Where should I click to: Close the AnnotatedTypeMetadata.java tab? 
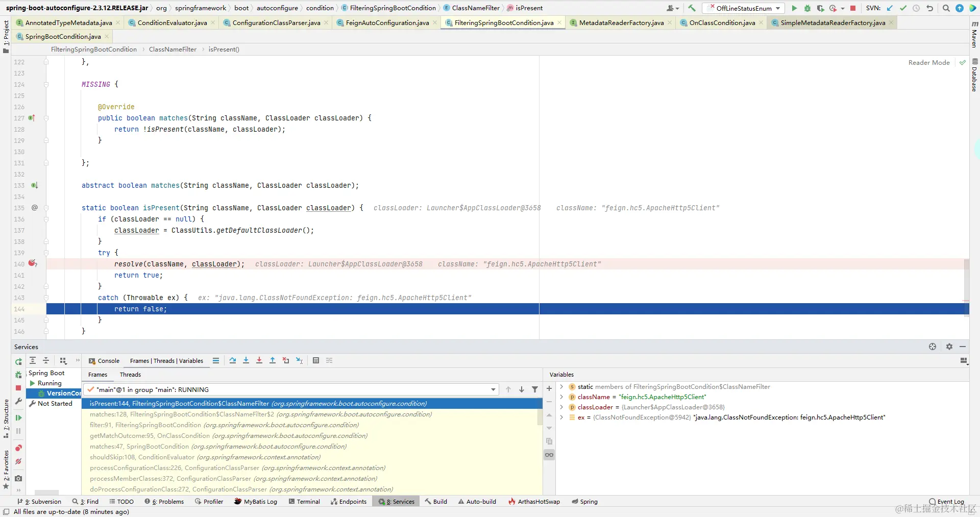[118, 23]
